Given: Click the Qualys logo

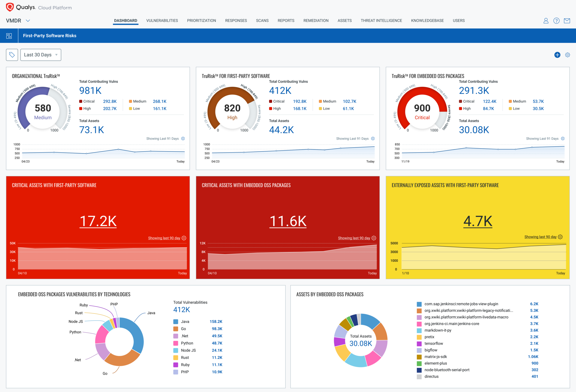Looking at the screenshot, I should click(10, 7).
